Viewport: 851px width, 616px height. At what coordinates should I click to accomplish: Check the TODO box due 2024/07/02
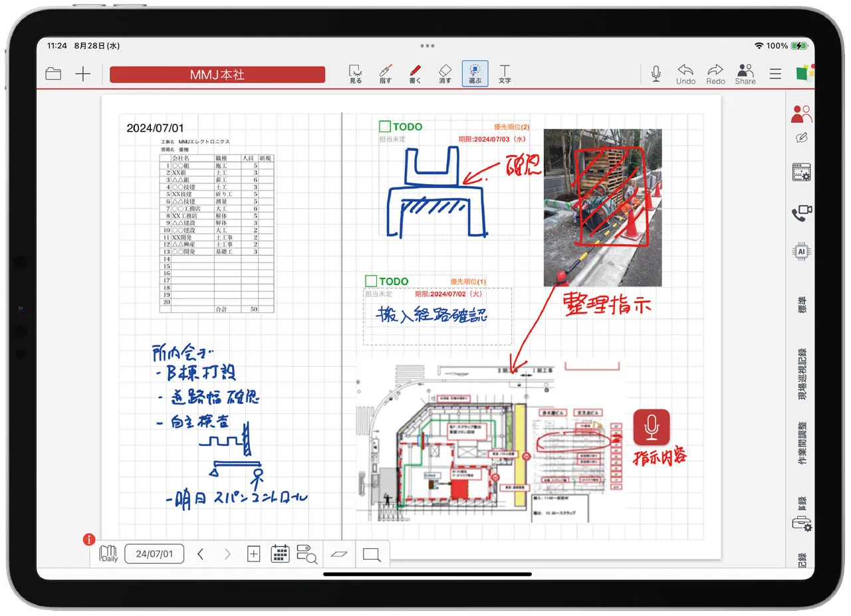tap(370, 281)
